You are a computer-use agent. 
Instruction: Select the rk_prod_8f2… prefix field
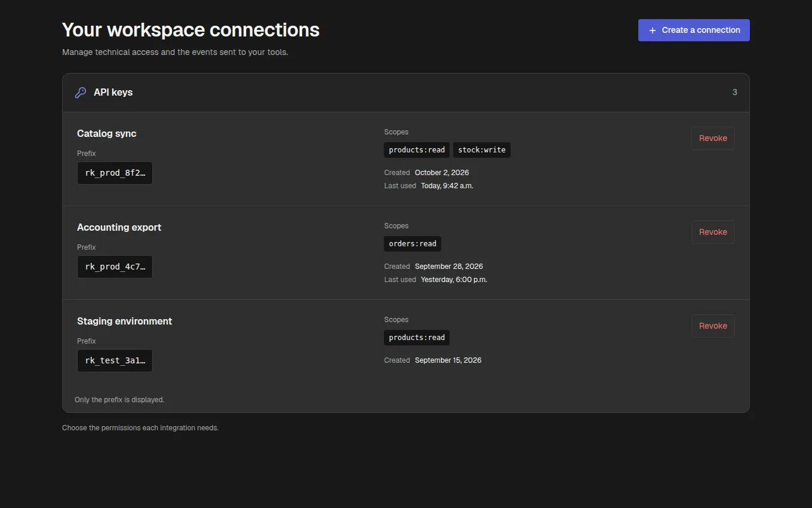[x=115, y=173]
